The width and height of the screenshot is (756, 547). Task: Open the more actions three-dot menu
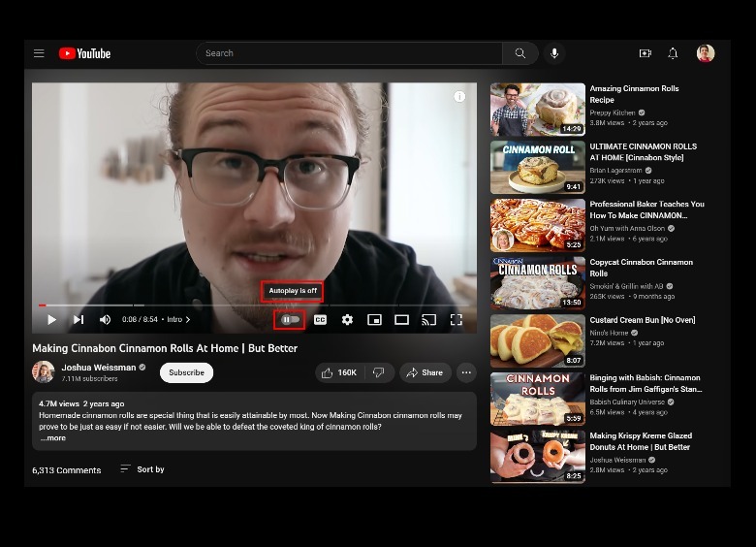click(x=466, y=372)
